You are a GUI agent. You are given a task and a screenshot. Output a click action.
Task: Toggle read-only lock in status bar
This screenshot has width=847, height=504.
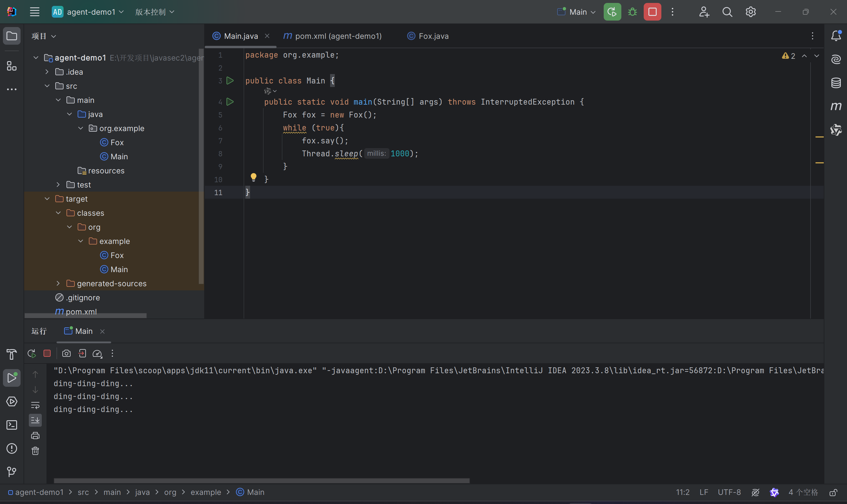833,493
